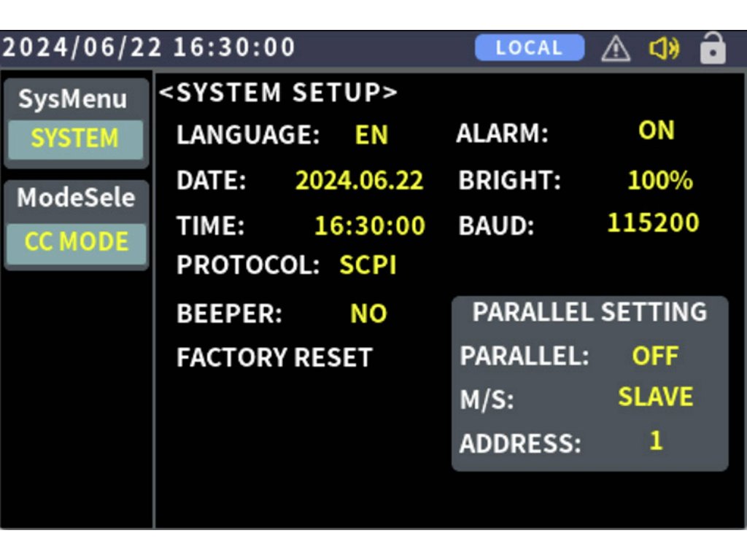
Task: Adjust the BRIGHT 100% brightness value
Action: (x=659, y=181)
